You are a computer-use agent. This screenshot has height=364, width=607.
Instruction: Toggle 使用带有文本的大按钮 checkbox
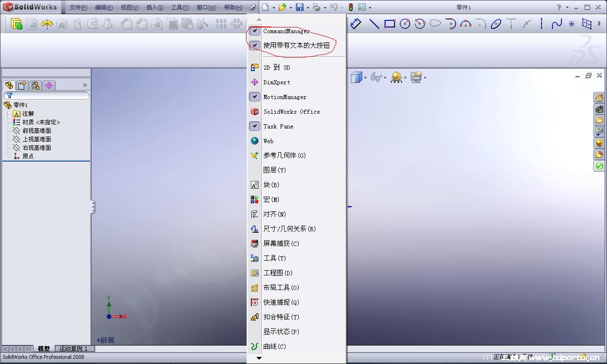(x=255, y=45)
